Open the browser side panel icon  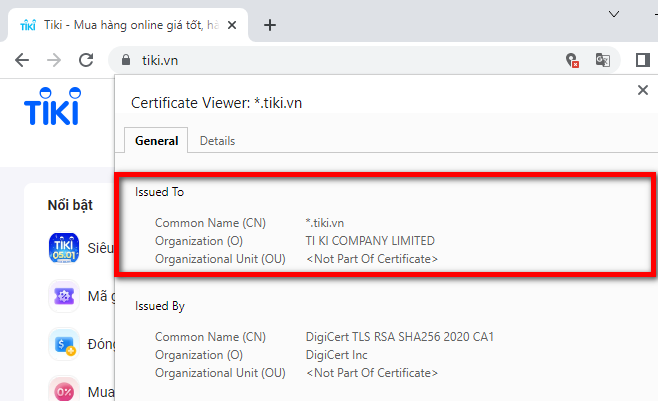coord(643,60)
